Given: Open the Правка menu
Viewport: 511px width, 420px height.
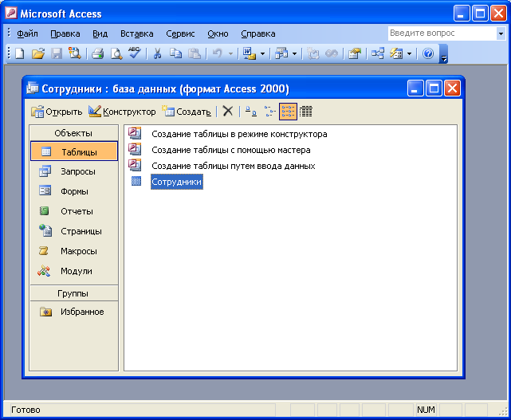Looking at the screenshot, I should tap(65, 33).
